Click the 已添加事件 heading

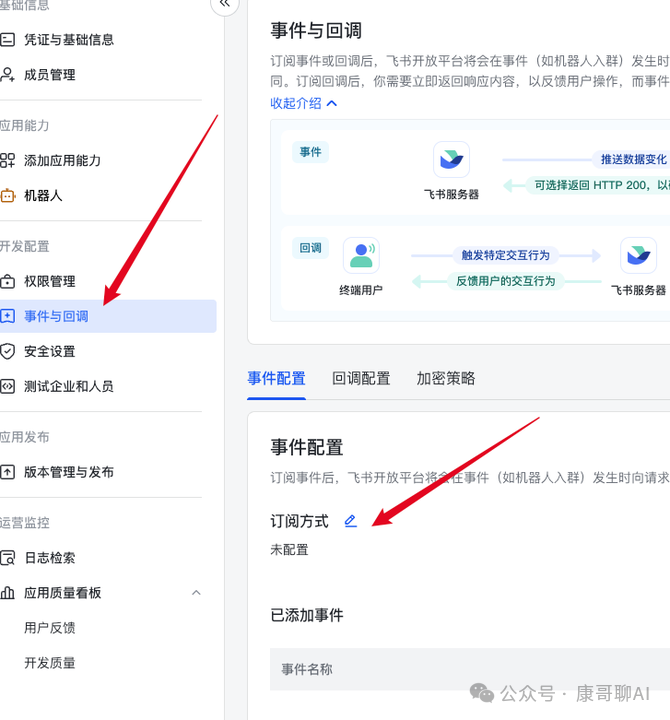[x=307, y=615]
